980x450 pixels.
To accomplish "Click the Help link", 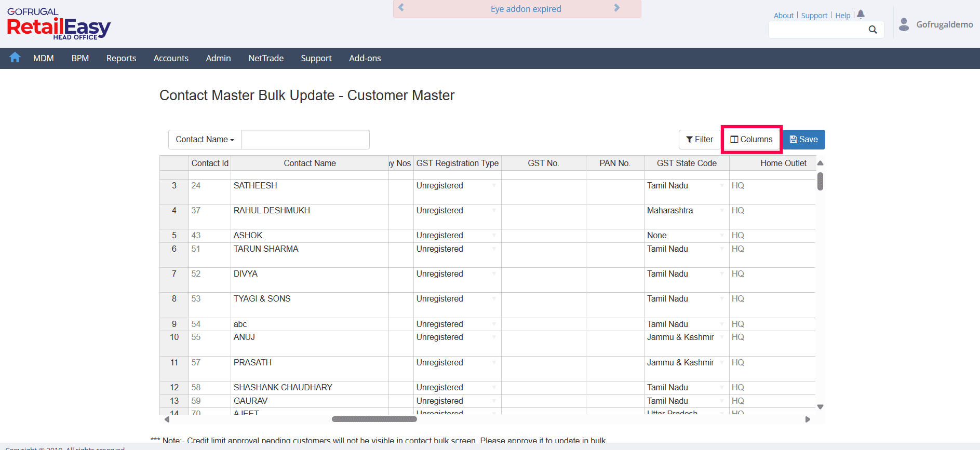I will (843, 16).
